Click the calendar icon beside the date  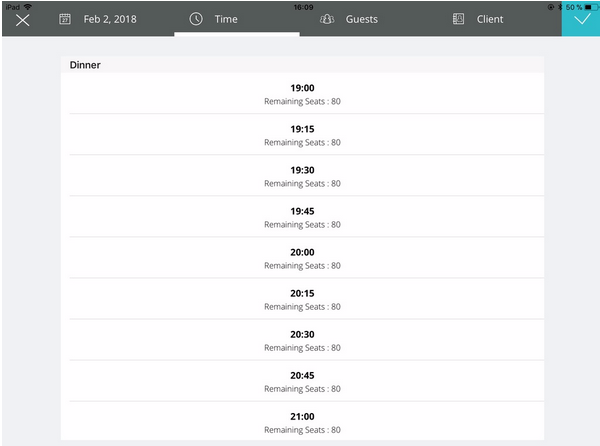point(65,19)
